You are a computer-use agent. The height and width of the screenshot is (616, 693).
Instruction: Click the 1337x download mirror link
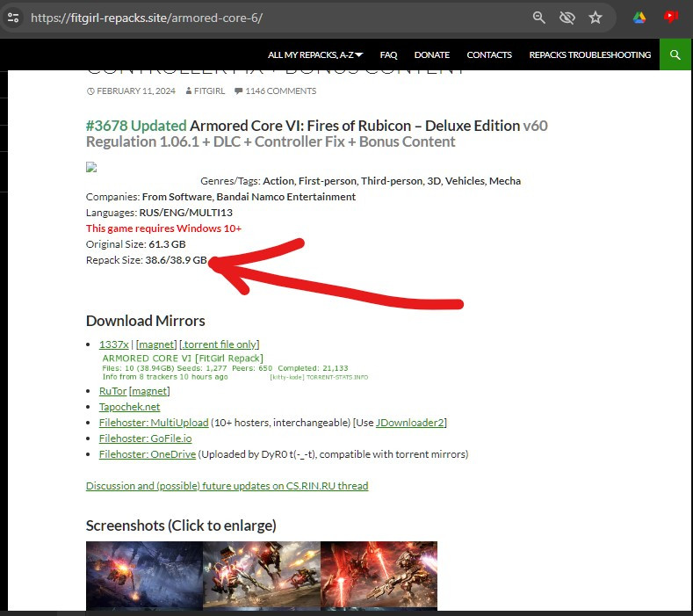click(x=113, y=344)
